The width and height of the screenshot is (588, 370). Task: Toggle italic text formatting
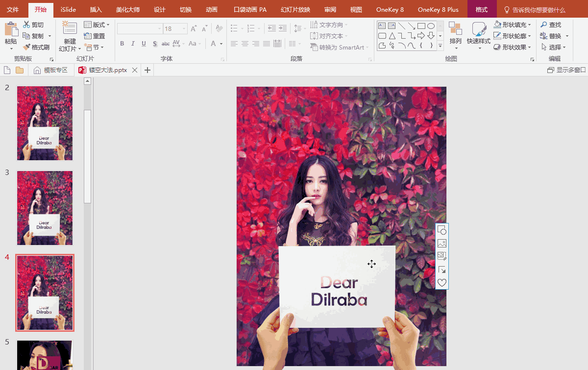133,44
